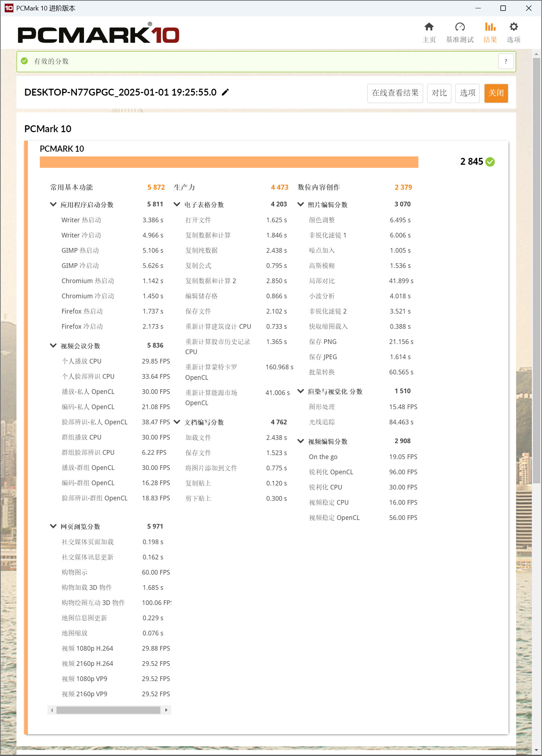
Task: Open the Home page icon
Action: (x=429, y=27)
